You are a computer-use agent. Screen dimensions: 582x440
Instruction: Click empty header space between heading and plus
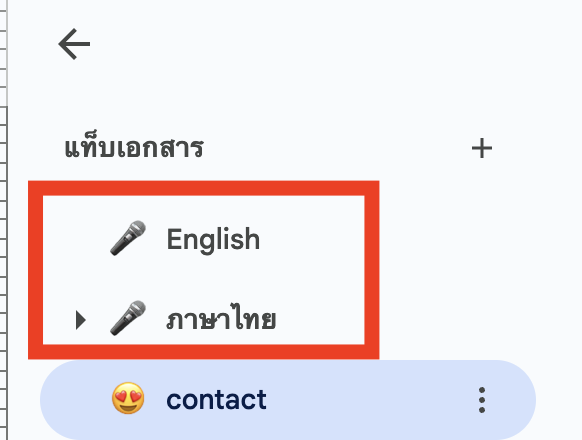(x=337, y=148)
